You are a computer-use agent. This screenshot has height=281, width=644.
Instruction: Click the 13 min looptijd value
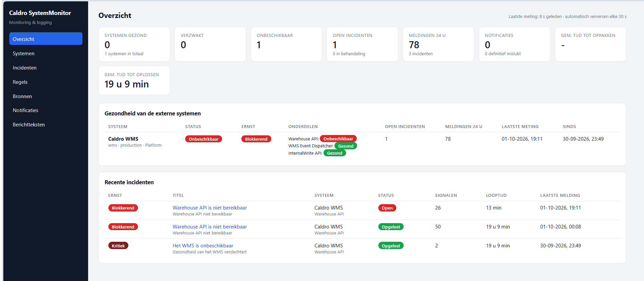point(494,208)
